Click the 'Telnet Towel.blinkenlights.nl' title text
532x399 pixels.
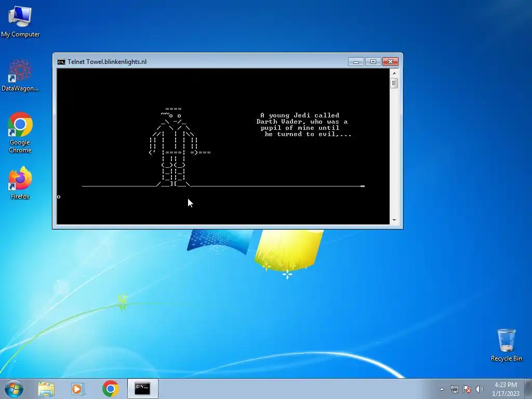107,62
